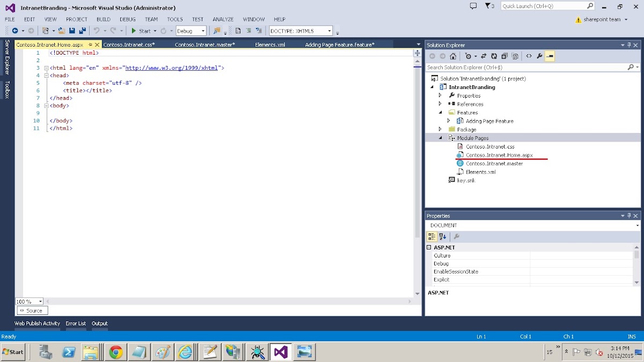Click the Sync with Active Document icon

pos(484,56)
